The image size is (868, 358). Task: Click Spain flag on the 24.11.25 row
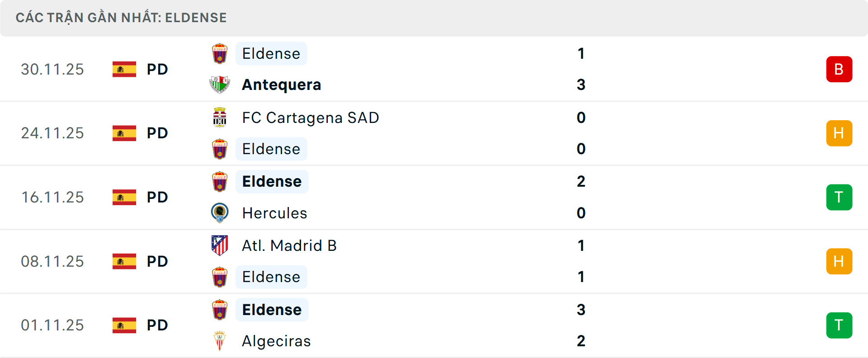tap(124, 133)
